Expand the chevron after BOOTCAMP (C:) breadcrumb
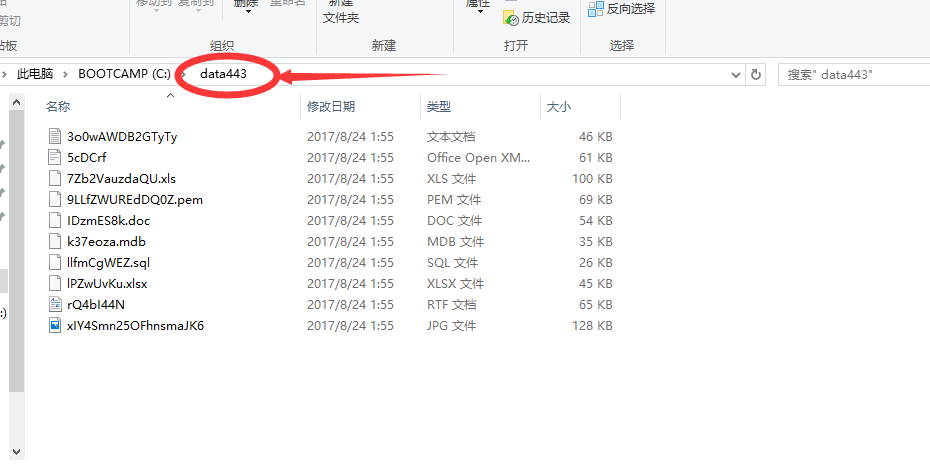Screen dimensions: 930x468 click(x=184, y=74)
